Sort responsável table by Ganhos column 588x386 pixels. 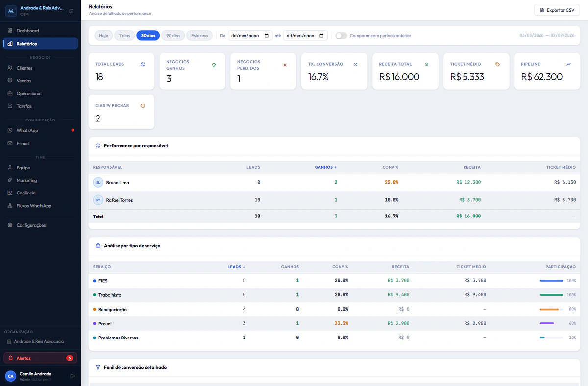point(326,167)
